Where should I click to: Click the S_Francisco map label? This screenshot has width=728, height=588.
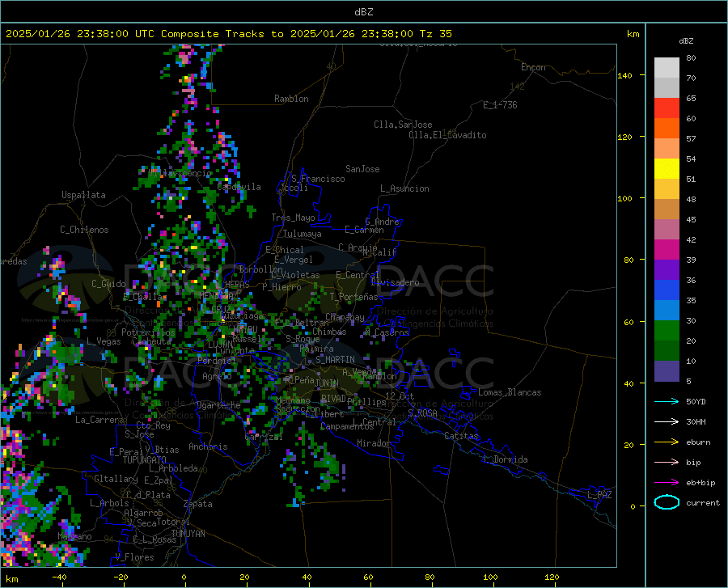[319, 179]
